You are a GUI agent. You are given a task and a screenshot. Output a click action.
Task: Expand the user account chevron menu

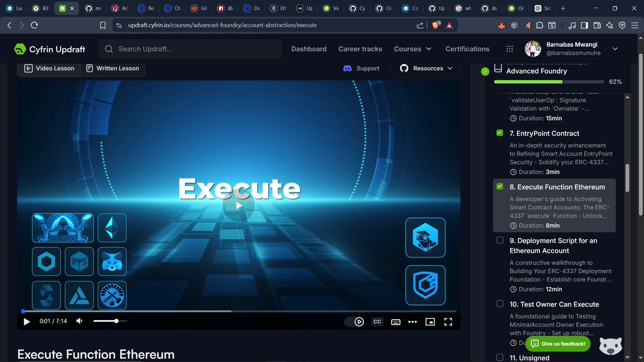pyautogui.click(x=615, y=49)
